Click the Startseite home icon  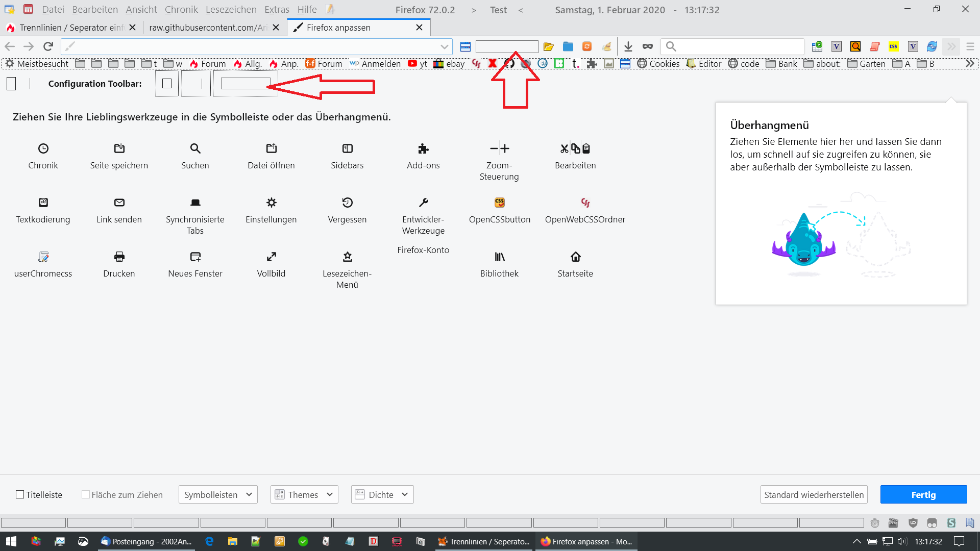(575, 257)
